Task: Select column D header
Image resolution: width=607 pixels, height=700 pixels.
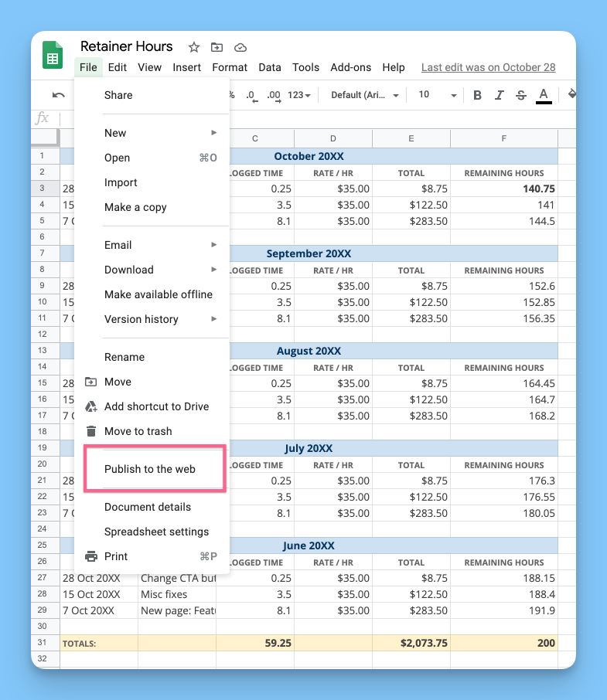Action: [333, 138]
